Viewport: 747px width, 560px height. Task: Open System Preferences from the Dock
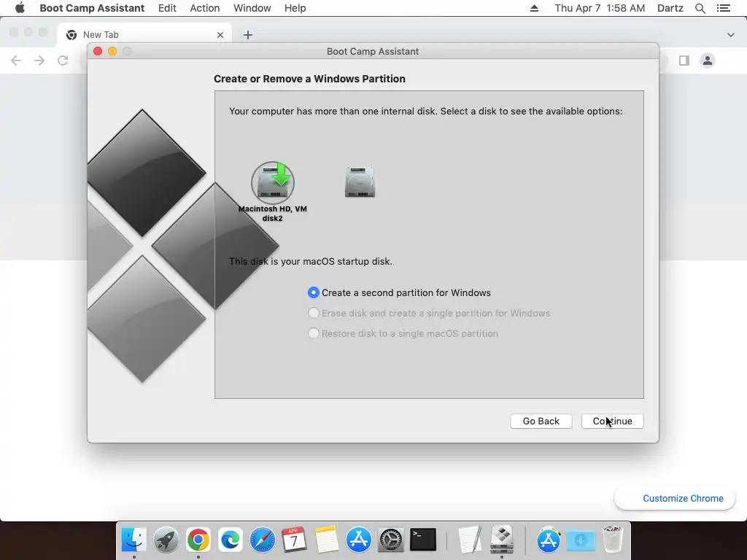(x=391, y=540)
